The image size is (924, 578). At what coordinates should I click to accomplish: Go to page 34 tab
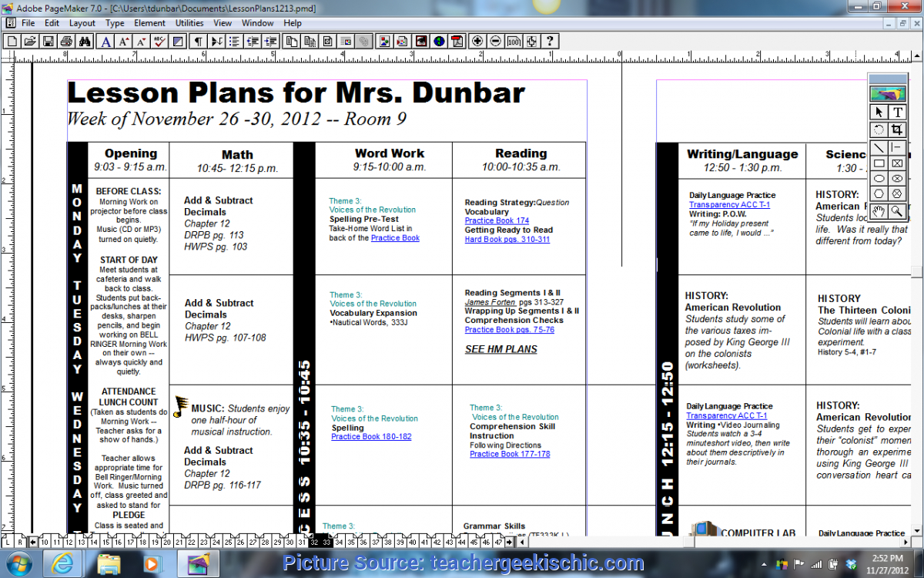pos(340,542)
